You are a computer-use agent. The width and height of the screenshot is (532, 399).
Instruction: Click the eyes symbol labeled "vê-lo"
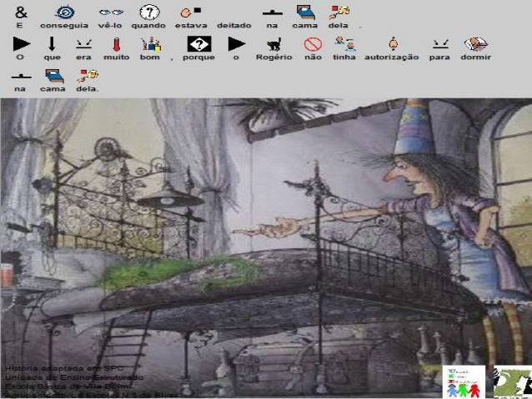click(x=110, y=12)
